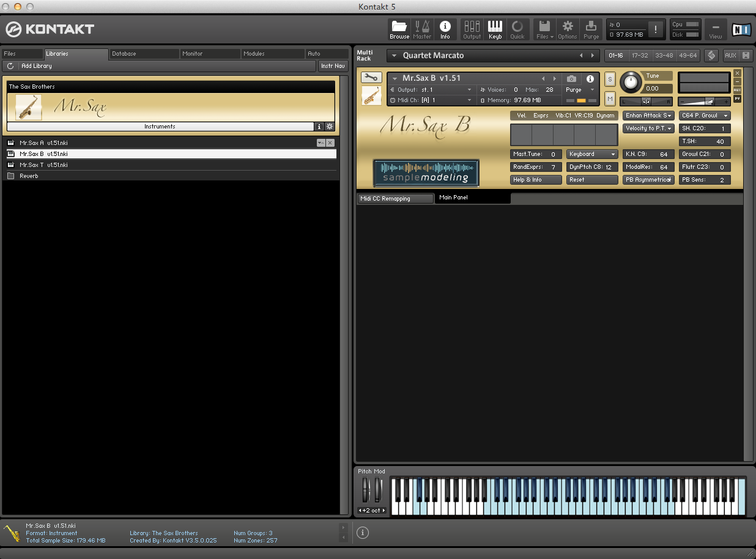Select instrument page 01-16

click(616, 56)
